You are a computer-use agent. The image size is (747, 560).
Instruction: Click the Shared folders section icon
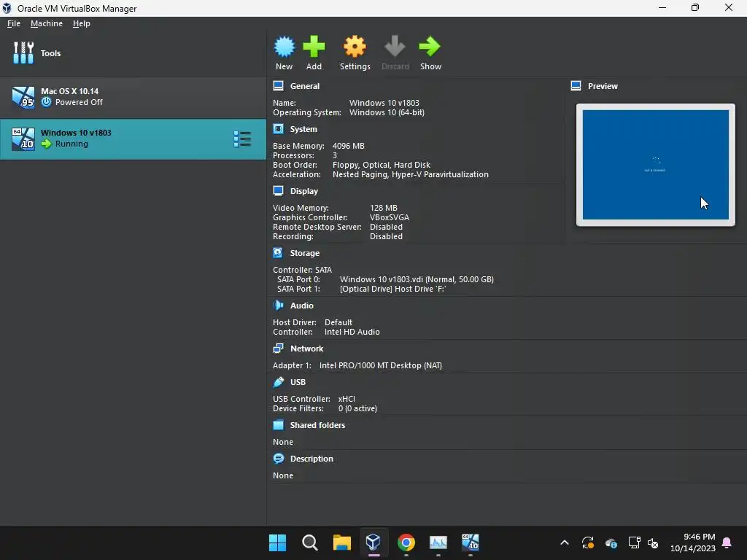[x=278, y=425]
